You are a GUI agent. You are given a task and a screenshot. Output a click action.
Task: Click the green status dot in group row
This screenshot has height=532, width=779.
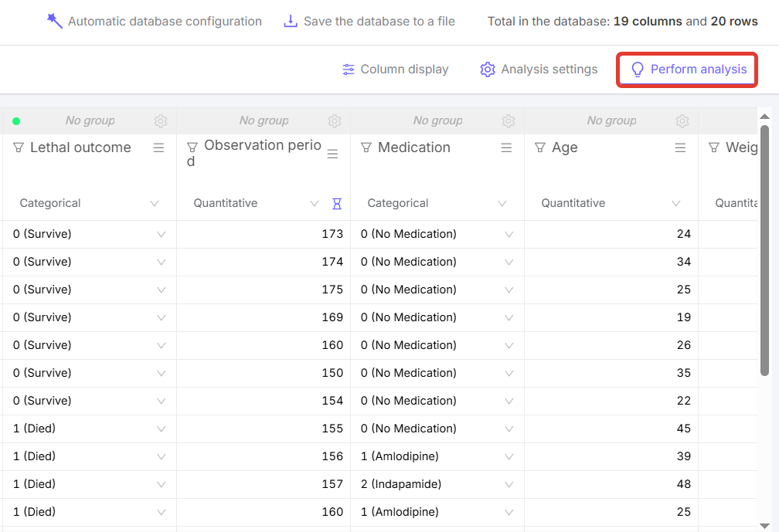[x=16, y=121]
